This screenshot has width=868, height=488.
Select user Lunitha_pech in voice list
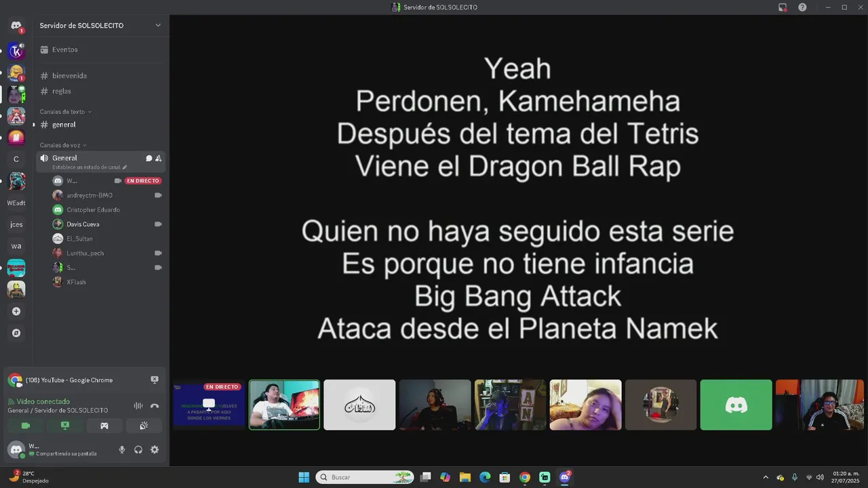click(x=107, y=253)
